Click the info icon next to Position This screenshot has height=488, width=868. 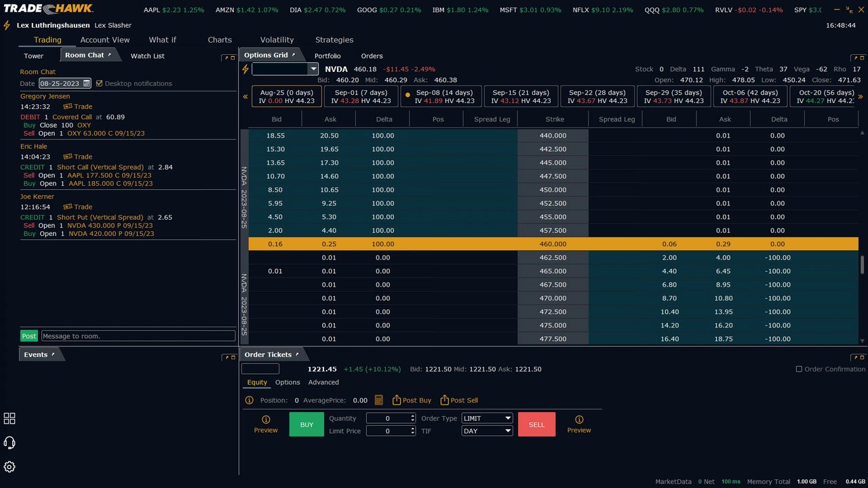[251, 400]
